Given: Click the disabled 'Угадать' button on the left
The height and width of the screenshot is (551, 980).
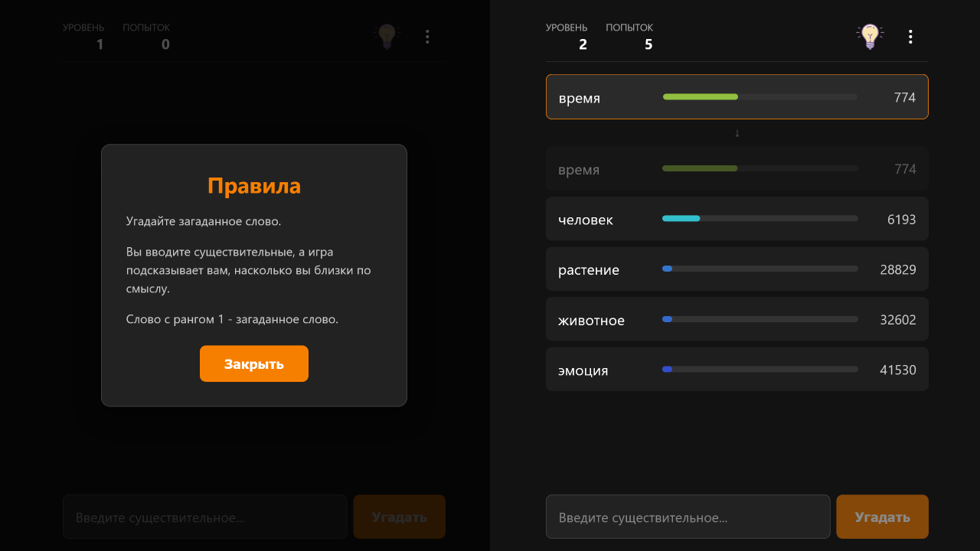Looking at the screenshot, I should pyautogui.click(x=399, y=517).
